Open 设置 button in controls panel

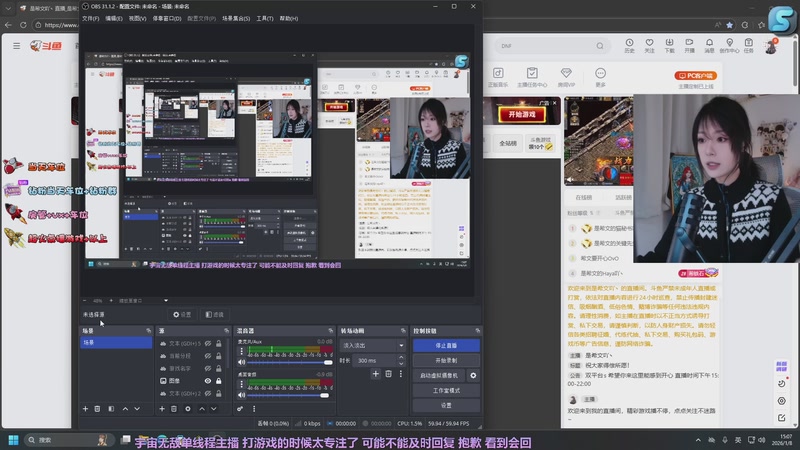(x=446, y=405)
